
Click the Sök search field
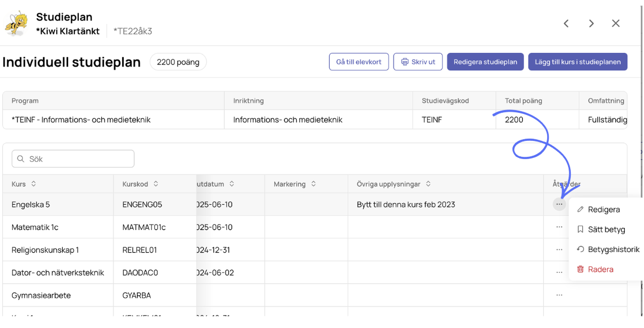click(x=73, y=159)
